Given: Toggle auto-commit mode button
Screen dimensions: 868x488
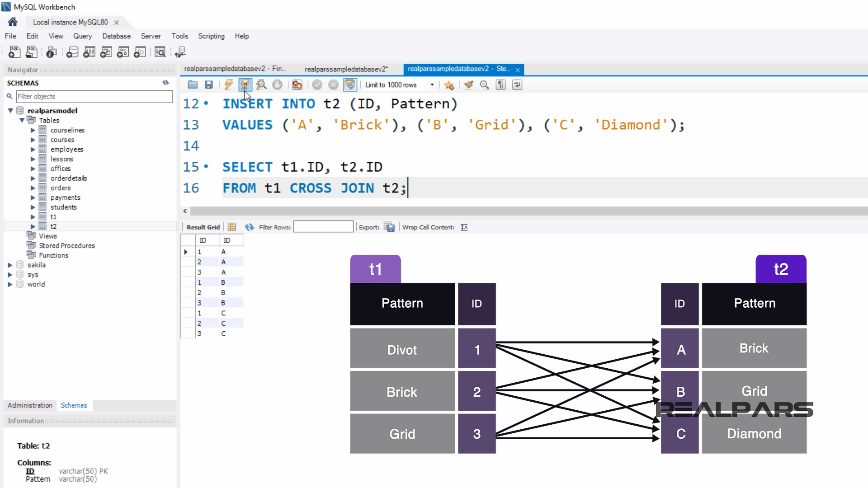Looking at the screenshot, I should click(x=350, y=84).
